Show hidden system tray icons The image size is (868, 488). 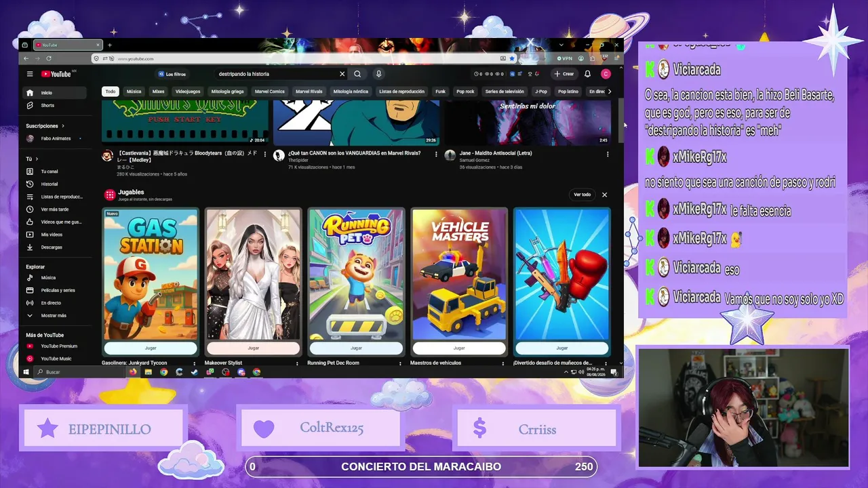point(566,372)
